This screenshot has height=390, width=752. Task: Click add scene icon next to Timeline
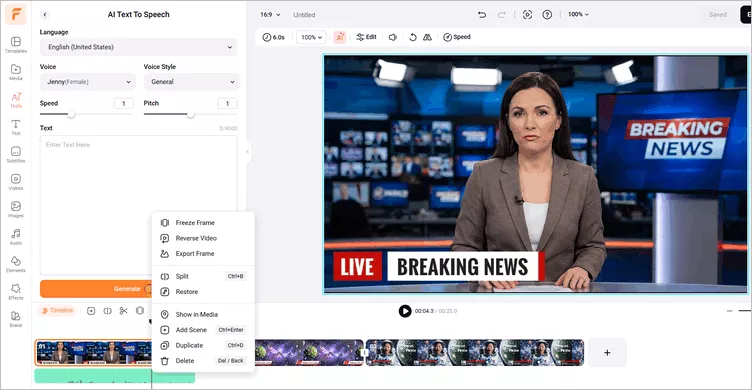click(91, 311)
